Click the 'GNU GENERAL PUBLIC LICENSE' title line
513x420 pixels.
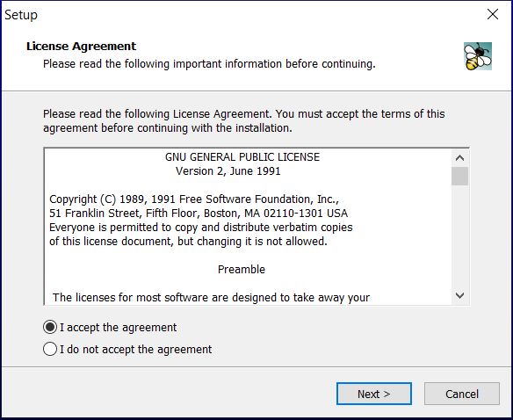click(242, 157)
